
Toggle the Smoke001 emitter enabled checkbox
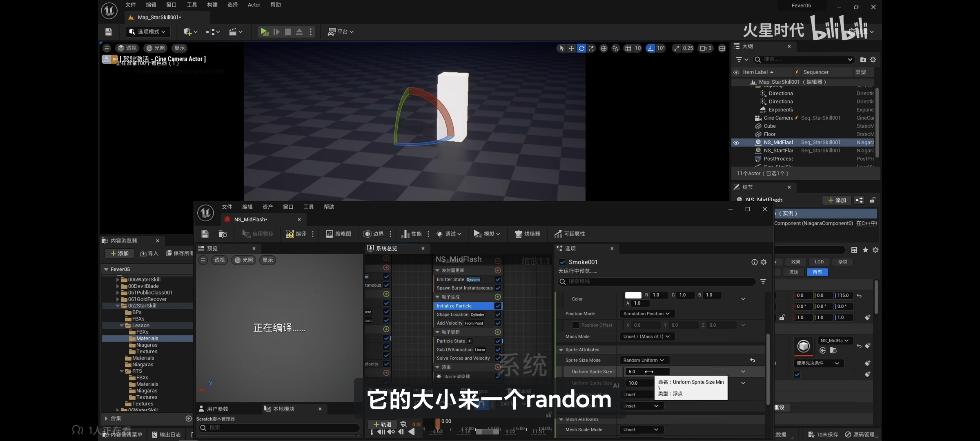562,262
